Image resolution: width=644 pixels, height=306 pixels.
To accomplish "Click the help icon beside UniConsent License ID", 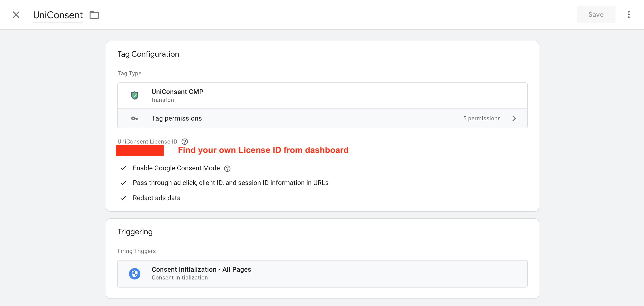I will (184, 142).
